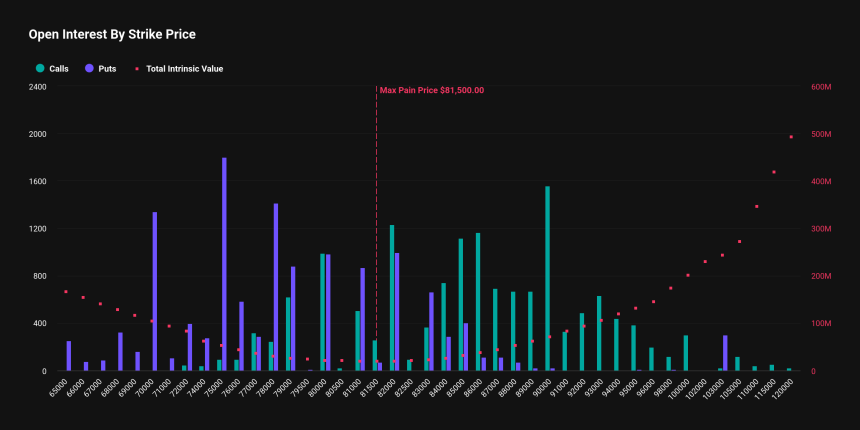Click the leftmost red intrinsic value point at 65000

click(66, 292)
